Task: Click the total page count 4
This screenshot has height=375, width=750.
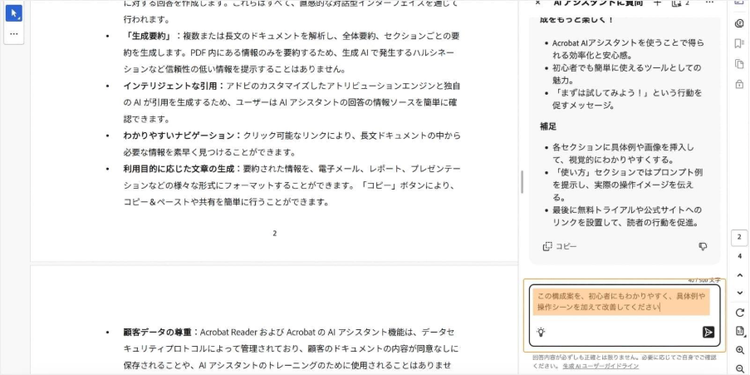Action: [x=739, y=256]
